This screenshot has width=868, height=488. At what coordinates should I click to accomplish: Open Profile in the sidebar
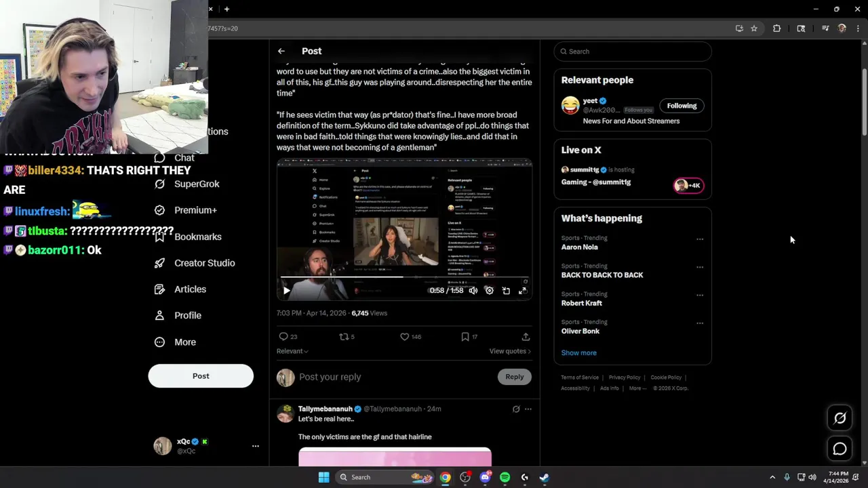click(178, 315)
